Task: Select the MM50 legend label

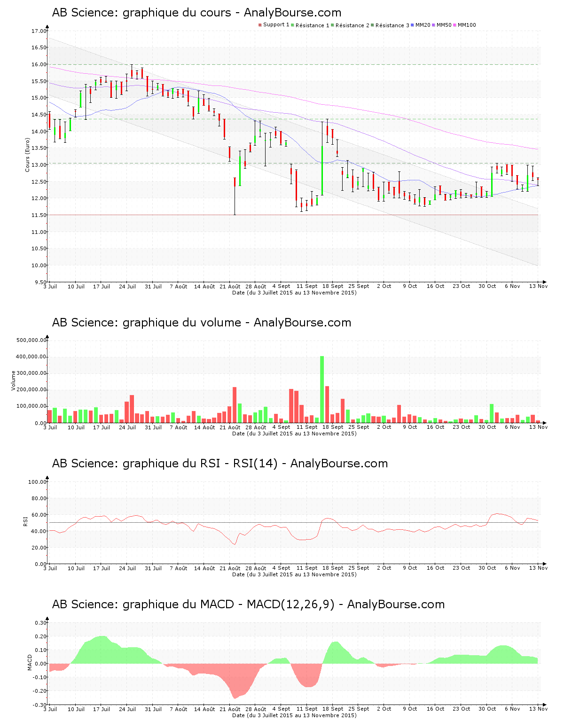Action: 444,25
